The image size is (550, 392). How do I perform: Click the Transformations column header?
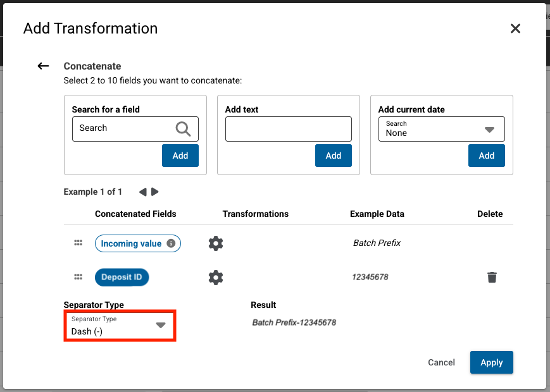pyautogui.click(x=255, y=214)
